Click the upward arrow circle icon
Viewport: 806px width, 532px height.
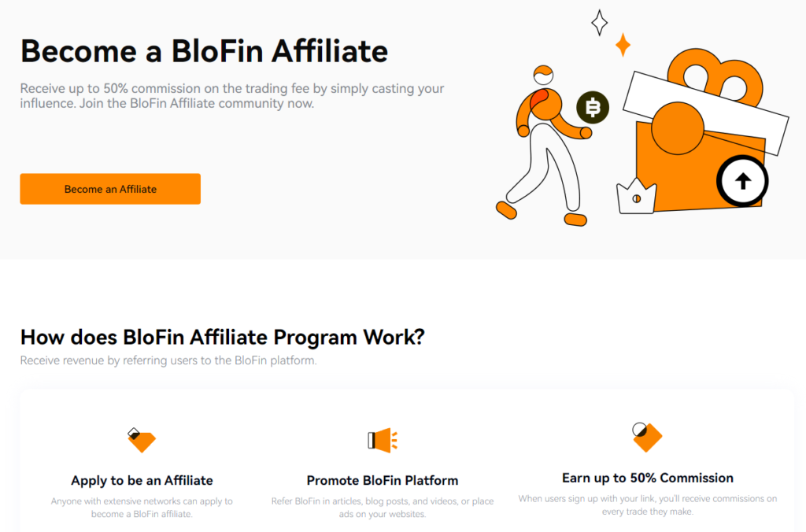tap(742, 180)
